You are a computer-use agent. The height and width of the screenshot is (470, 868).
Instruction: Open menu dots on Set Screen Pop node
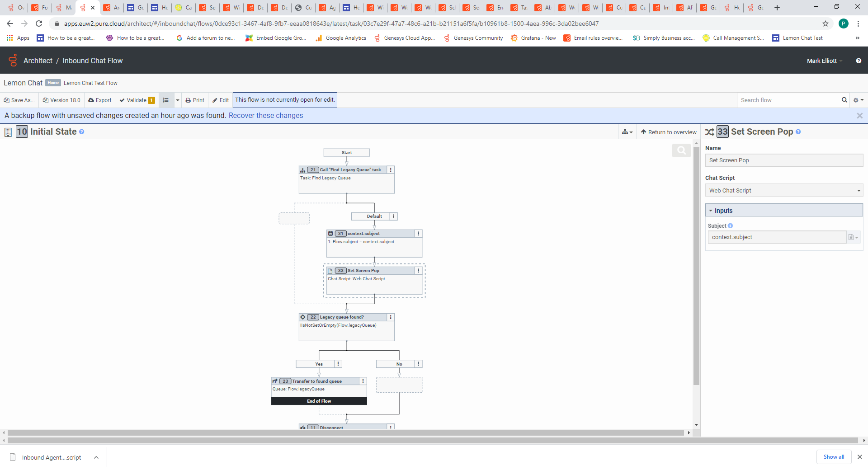[418, 271]
